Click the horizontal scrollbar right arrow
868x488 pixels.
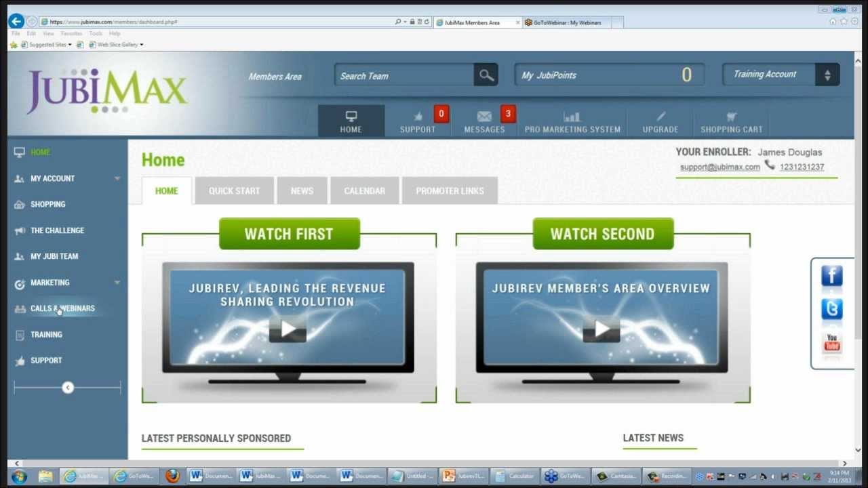[x=845, y=464]
